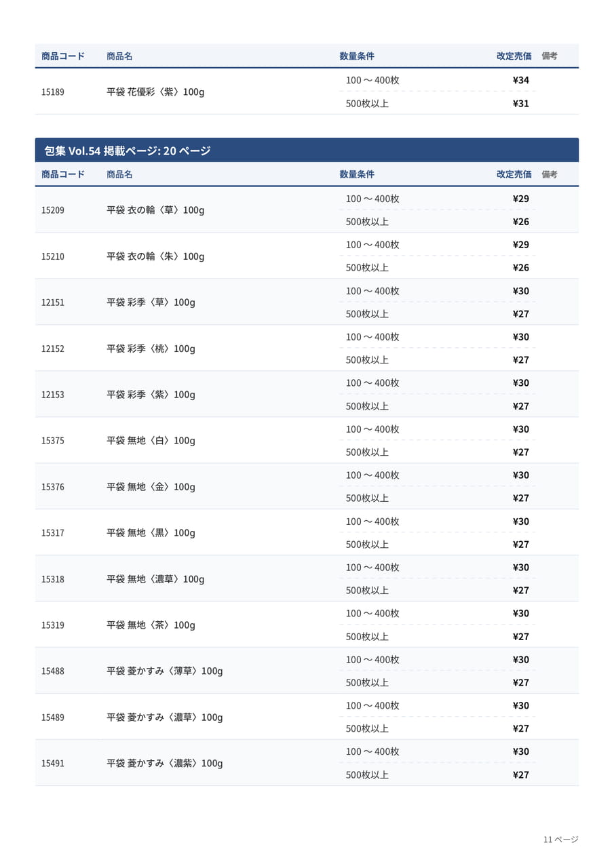Image resolution: width=614 pixels, height=868 pixels.
Task: Click 平袋 無地〈茶〉100g name
Action: point(151,625)
